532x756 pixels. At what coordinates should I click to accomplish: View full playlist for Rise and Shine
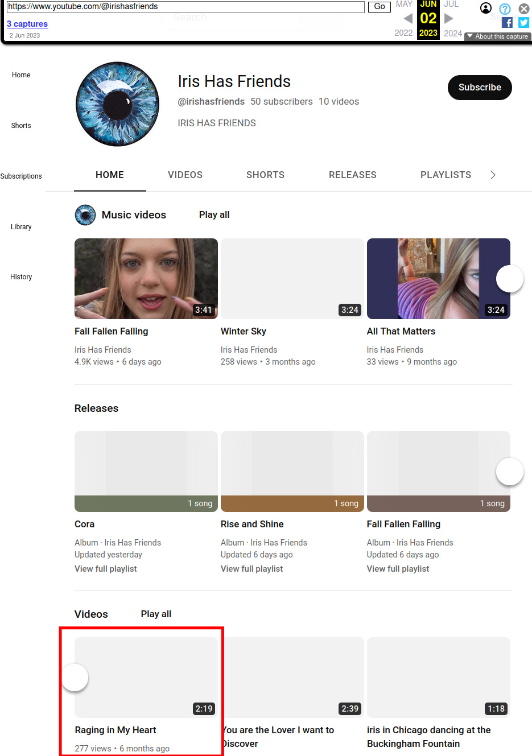point(252,569)
